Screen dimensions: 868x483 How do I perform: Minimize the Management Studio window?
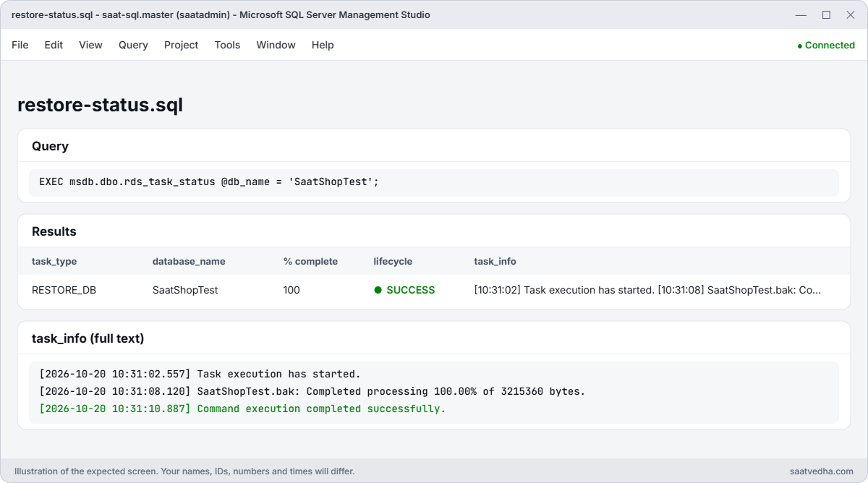pyautogui.click(x=801, y=14)
